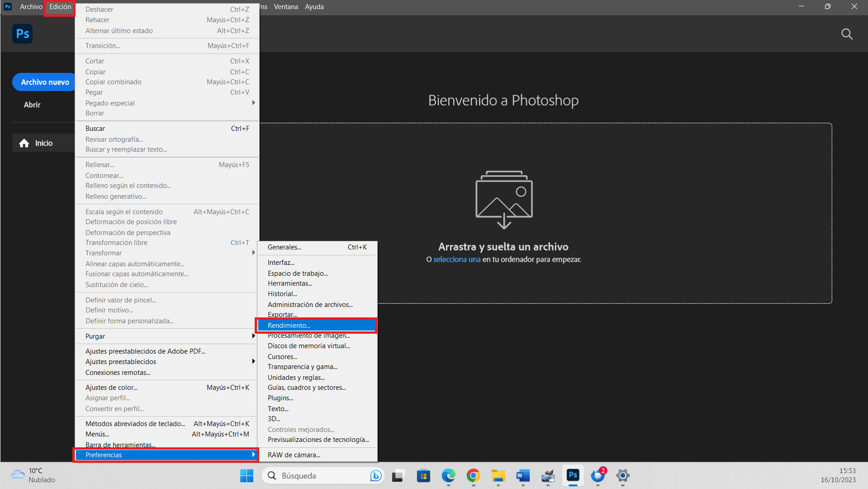Switch to Photoshop taskbar icon

(573, 475)
